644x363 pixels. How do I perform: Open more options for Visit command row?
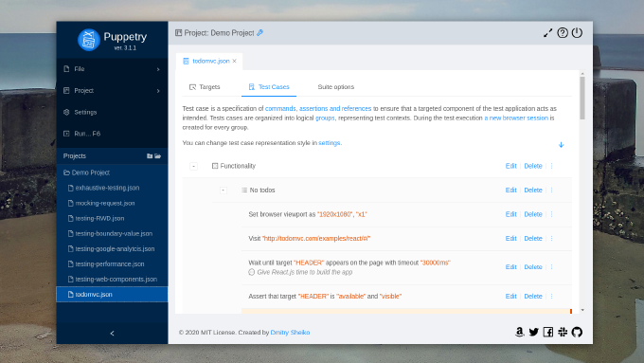coord(551,239)
